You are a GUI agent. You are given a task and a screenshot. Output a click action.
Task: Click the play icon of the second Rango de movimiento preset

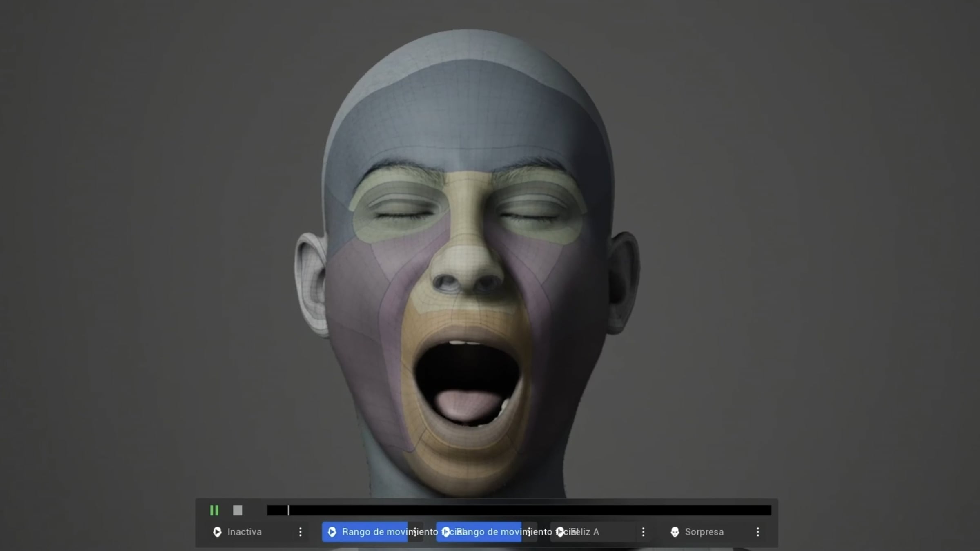pos(446,532)
